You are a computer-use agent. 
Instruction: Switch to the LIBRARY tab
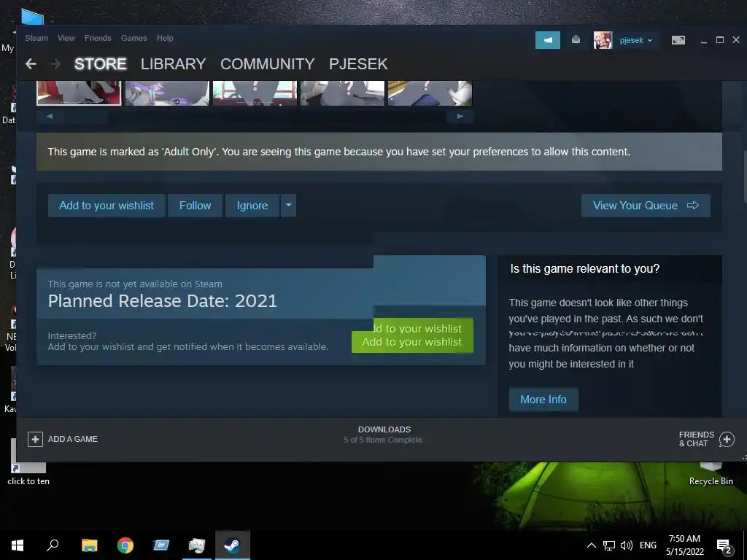tap(174, 64)
